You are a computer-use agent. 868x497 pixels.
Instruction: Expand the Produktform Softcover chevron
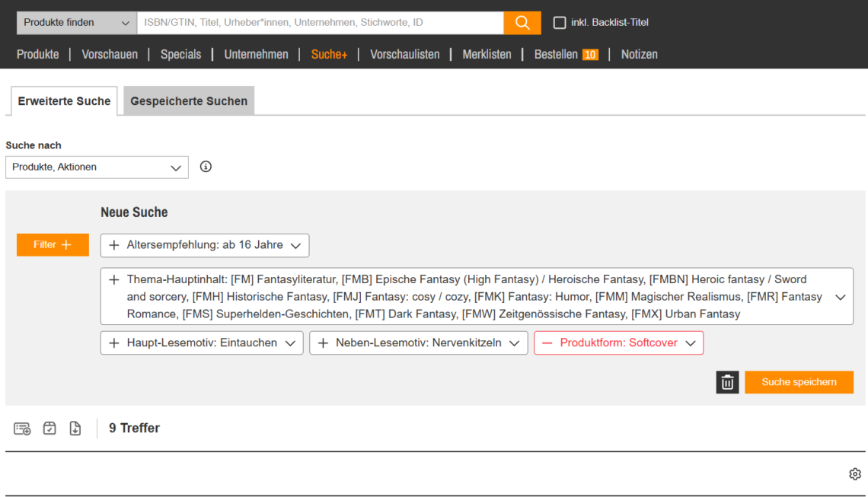tap(691, 344)
